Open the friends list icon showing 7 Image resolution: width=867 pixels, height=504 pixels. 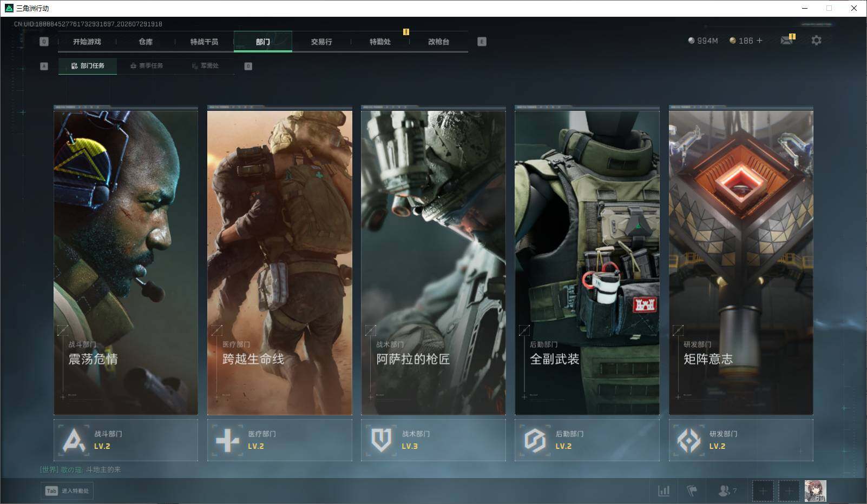(x=727, y=490)
